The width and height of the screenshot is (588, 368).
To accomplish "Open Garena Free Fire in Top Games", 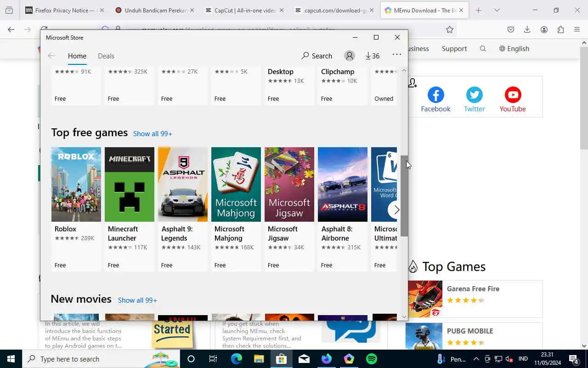I will tap(474, 299).
